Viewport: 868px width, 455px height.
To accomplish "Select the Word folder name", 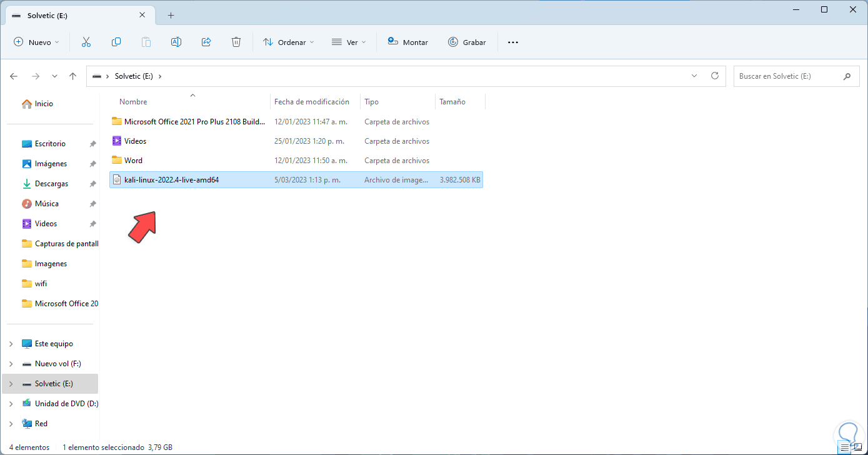I will (x=133, y=161).
